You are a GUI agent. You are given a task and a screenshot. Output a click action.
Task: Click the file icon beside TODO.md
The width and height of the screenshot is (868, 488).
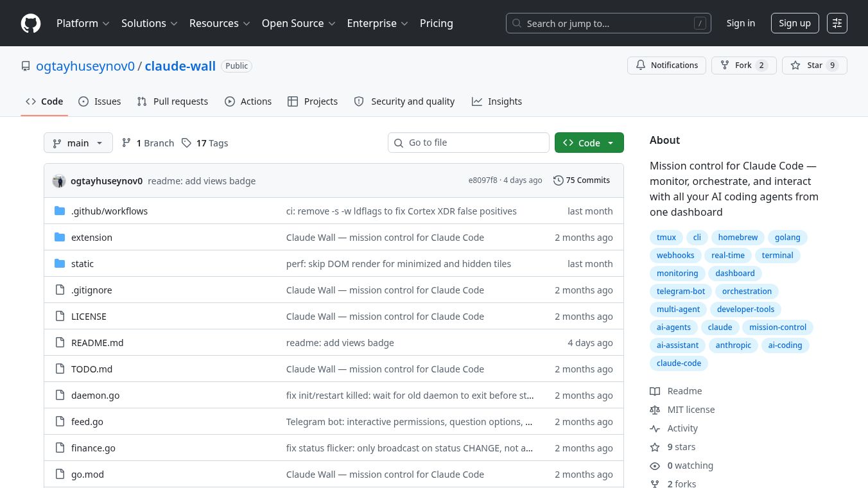click(x=60, y=369)
